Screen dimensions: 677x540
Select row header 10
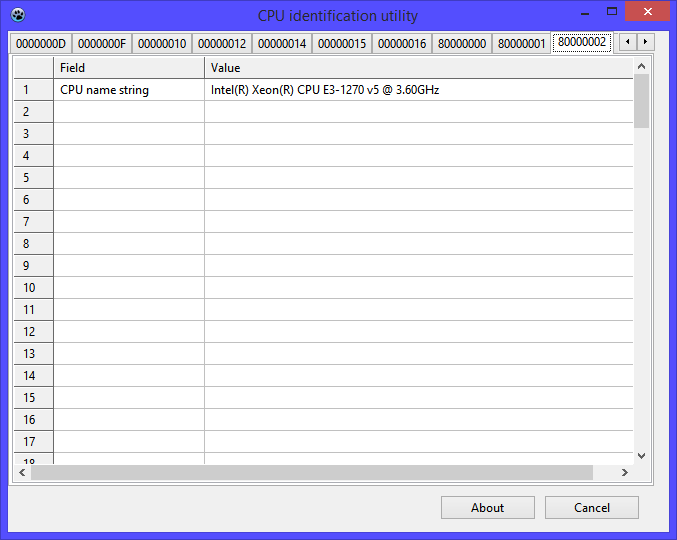point(33,288)
